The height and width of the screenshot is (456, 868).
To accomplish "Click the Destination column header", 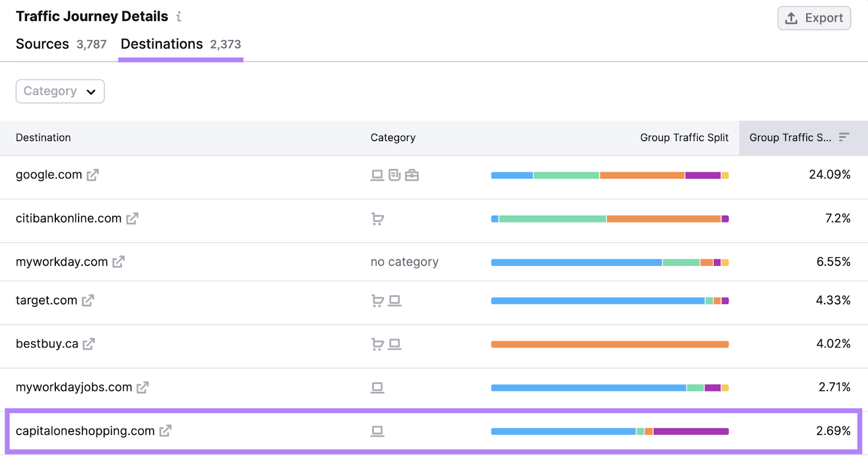I will pos(43,138).
